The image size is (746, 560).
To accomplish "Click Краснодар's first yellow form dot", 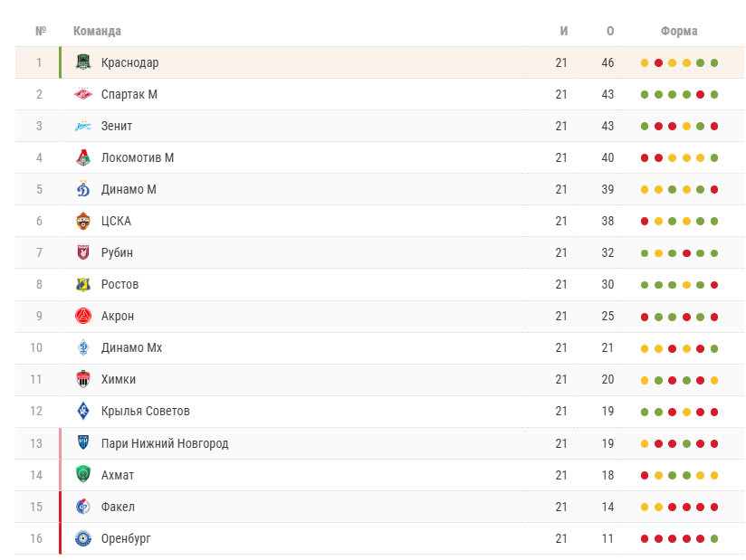I will (x=645, y=62).
